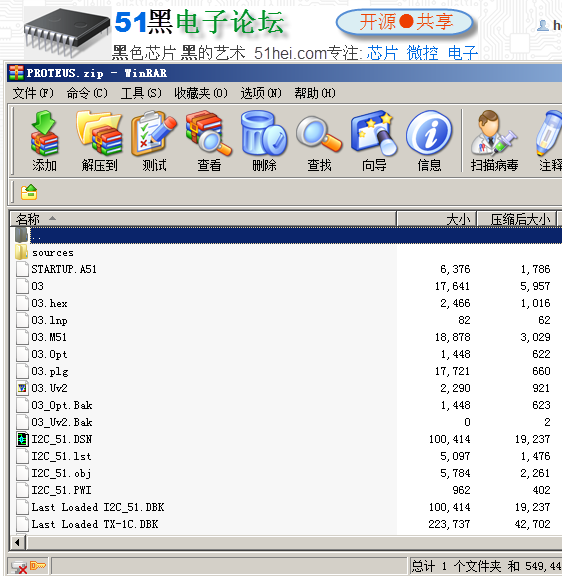Select the file named 03 without extension

[x=285, y=286]
